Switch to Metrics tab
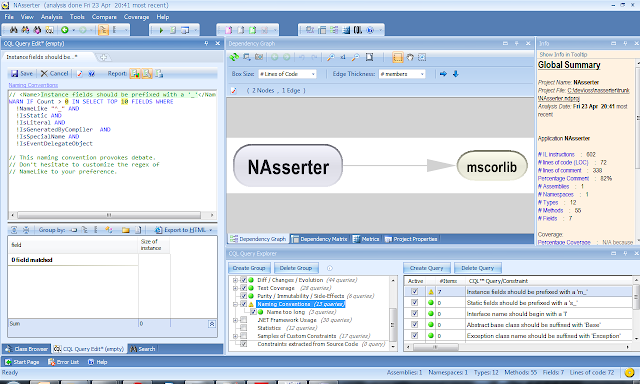Image resolution: width=640 pixels, height=384 pixels. (x=367, y=239)
